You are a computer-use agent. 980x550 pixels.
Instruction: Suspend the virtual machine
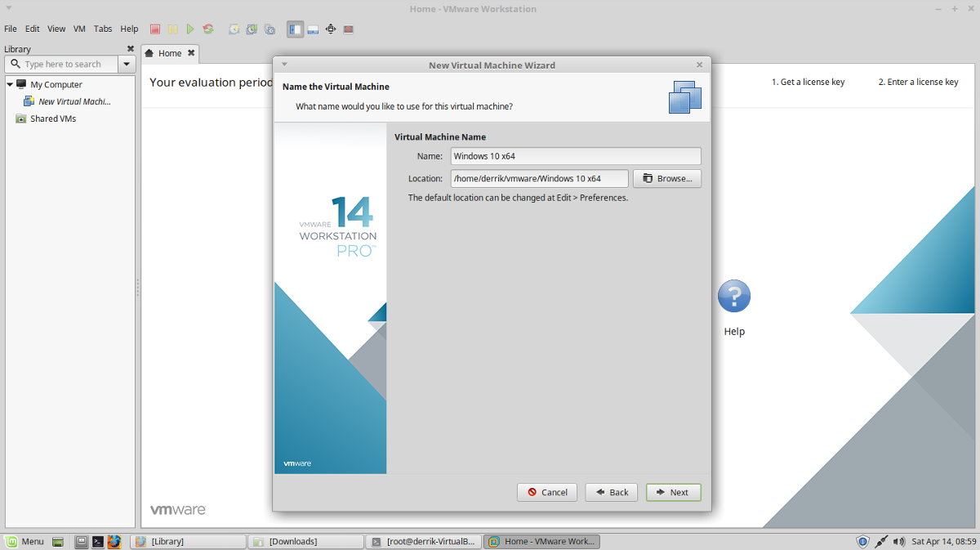172,29
